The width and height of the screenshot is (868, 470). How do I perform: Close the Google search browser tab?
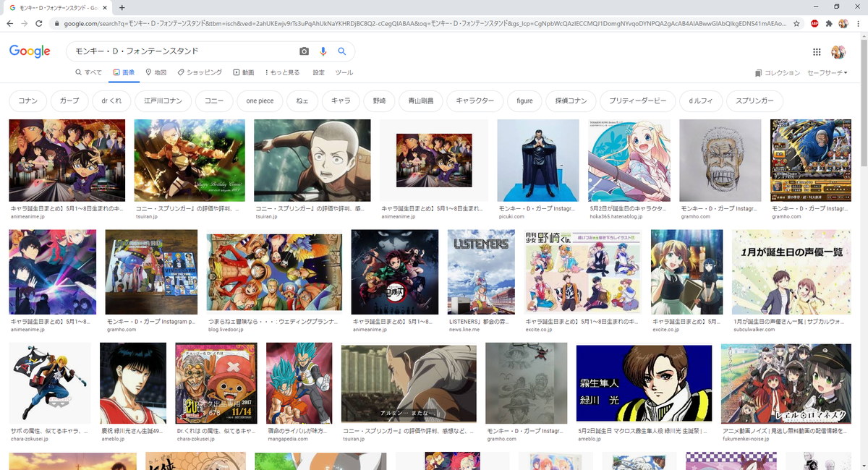pos(104,7)
